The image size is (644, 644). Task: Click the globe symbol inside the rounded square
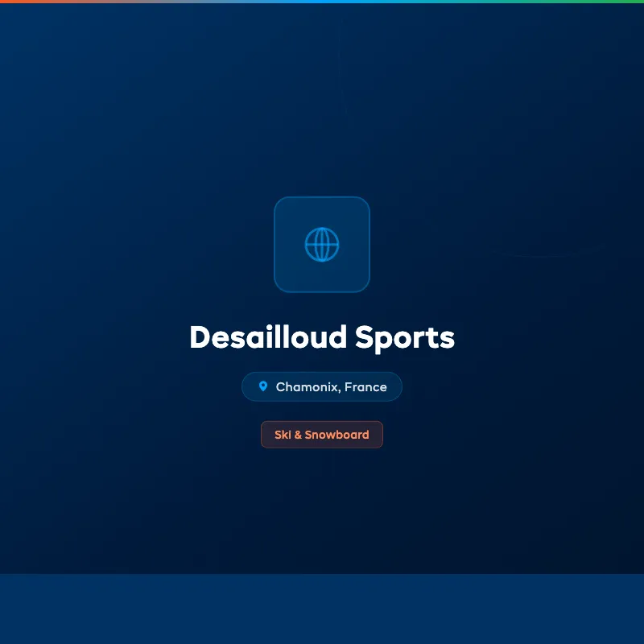322,244
